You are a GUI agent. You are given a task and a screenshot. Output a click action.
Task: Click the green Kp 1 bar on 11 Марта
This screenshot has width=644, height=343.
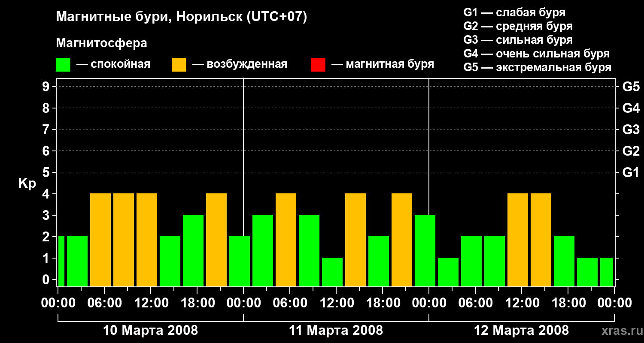point(332,272)
